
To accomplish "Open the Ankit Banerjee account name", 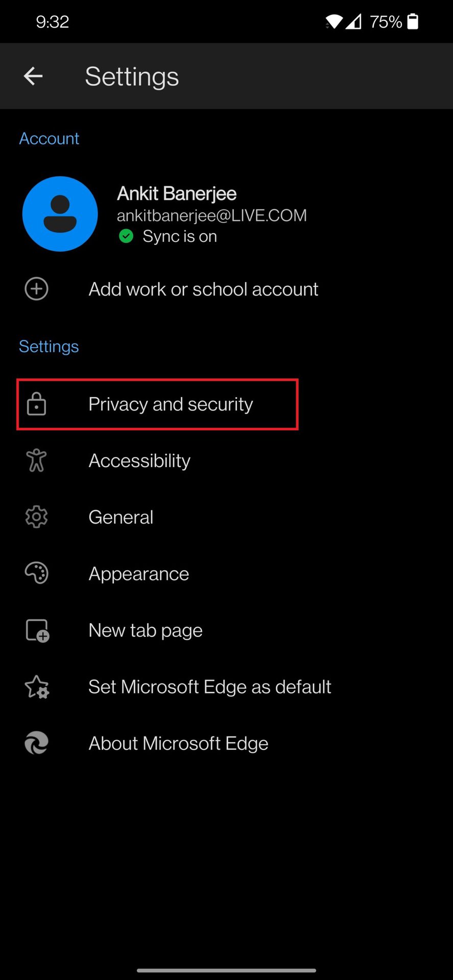I will tap(177, 193).
